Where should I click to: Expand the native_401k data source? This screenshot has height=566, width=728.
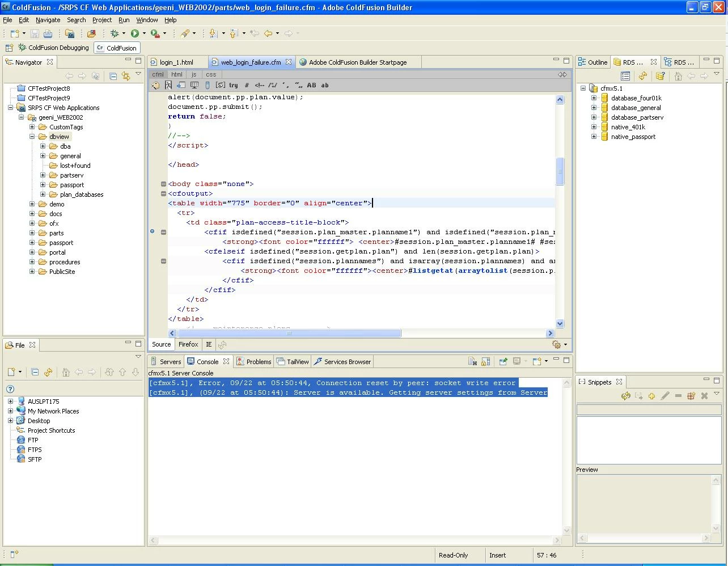tap(594, 127)
